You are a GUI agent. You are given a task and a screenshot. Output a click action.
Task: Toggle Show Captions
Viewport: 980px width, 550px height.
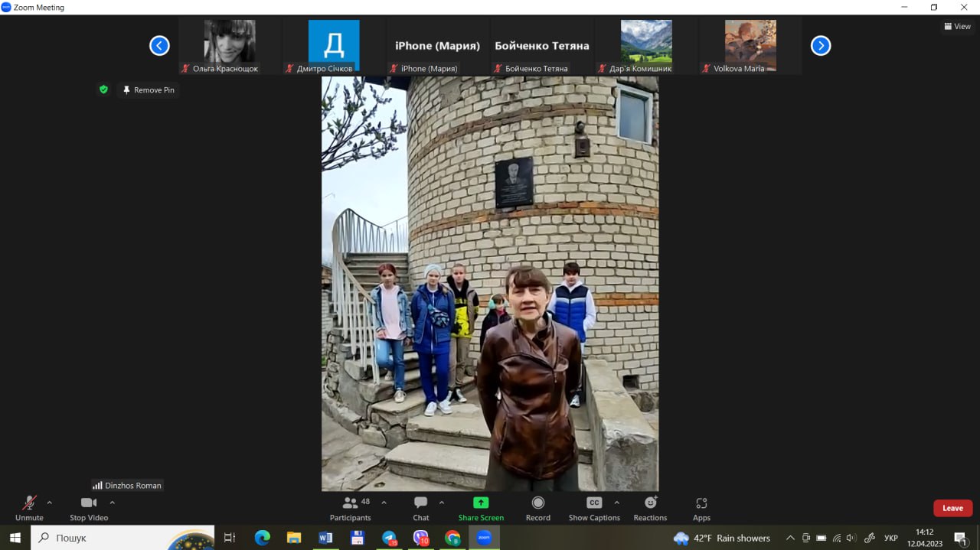(594, 508)
